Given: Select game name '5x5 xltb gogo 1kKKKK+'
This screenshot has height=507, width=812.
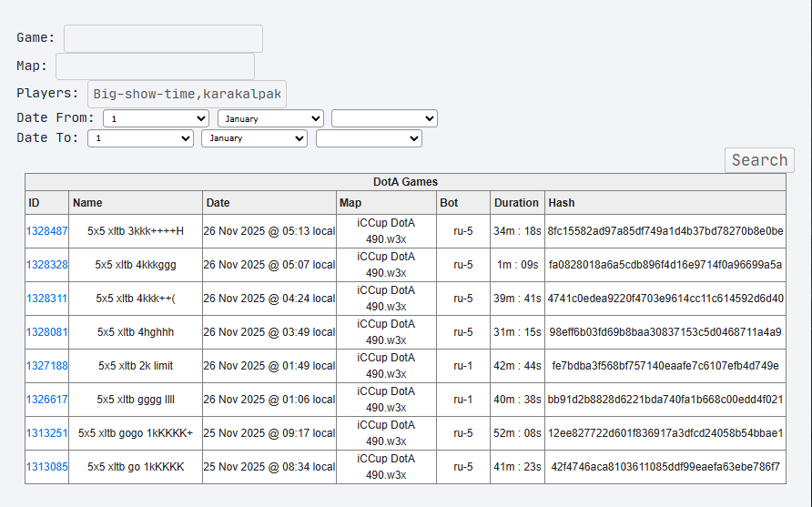Looking at the screenshot, I should pyautogui.click(x=136, y=433).
